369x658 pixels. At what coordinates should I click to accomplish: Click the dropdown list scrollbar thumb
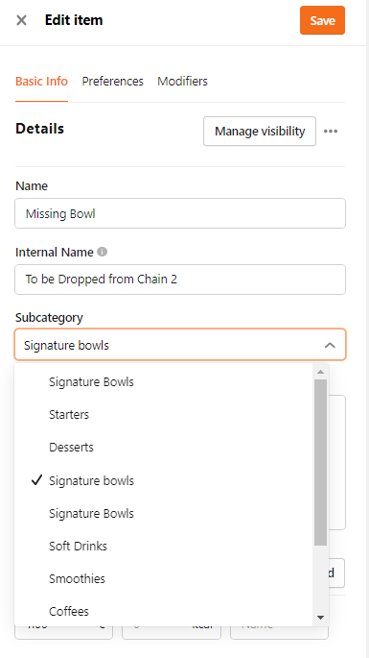coord(320,462)
